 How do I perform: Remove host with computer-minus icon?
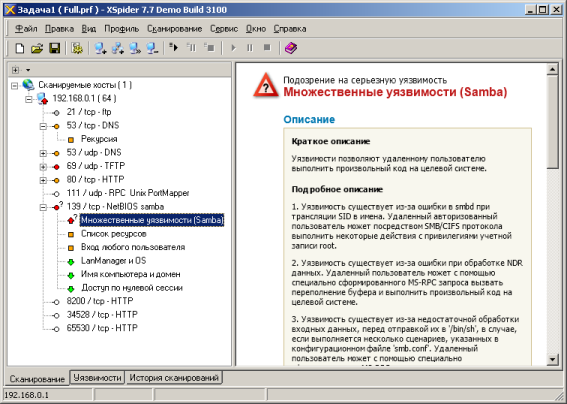point(152,48)
